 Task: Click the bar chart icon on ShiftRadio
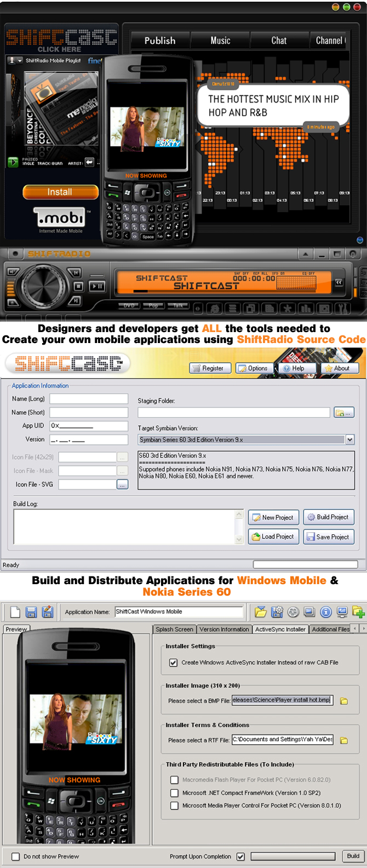point(306,309)
